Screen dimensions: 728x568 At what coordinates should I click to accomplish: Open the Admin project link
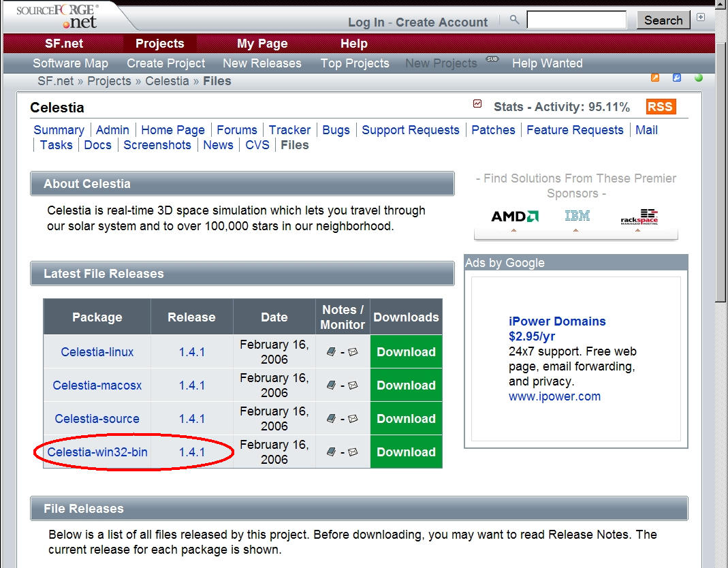coord(112,130)
